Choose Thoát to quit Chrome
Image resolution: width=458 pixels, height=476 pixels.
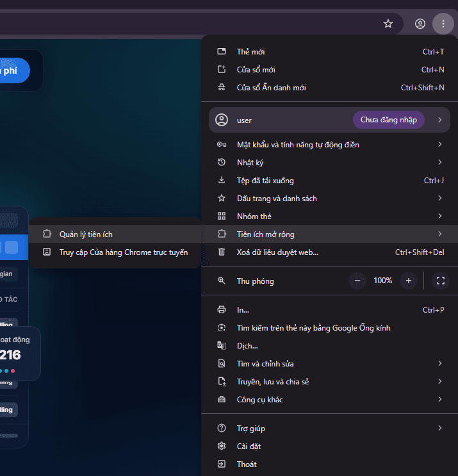tap(330, 464)
